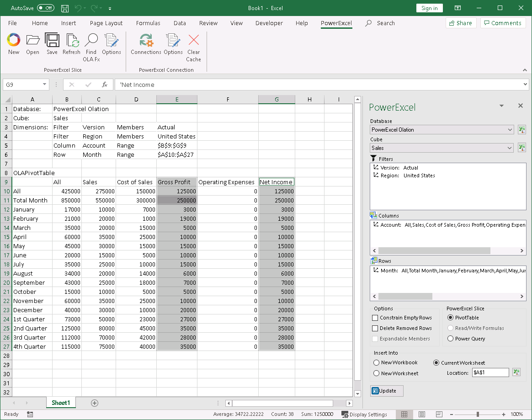Add a new sheet with the plus icon
This screenshot has width=532, height=420.
[95, 403]
